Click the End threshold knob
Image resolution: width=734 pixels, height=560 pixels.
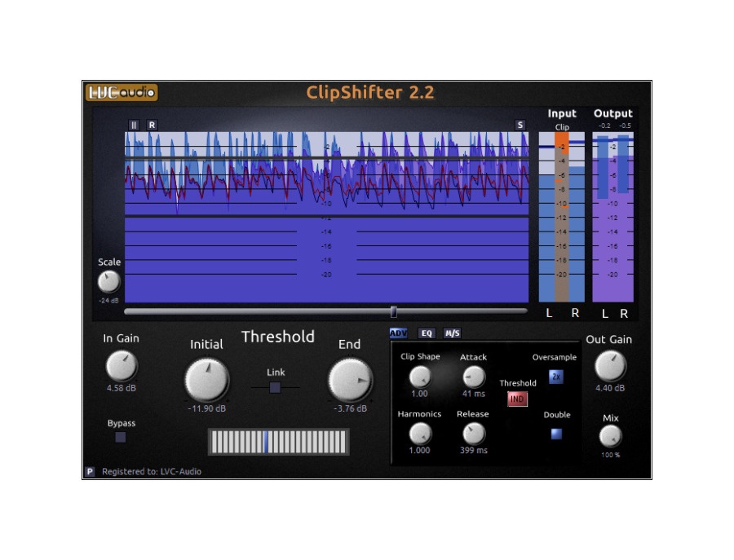pos(350,380)
